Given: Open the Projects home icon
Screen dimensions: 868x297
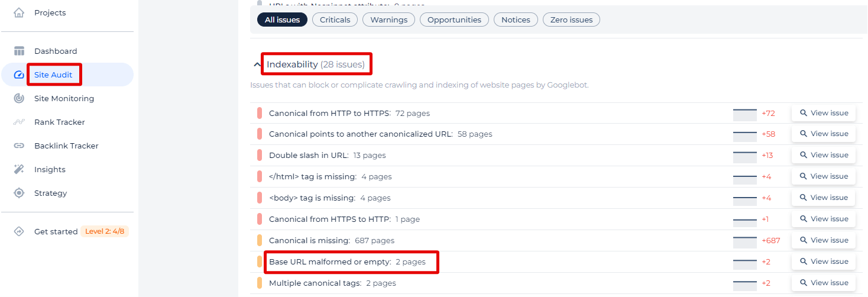Looking at the screenshot, I should pyautogui.click(x=19, y=12).
